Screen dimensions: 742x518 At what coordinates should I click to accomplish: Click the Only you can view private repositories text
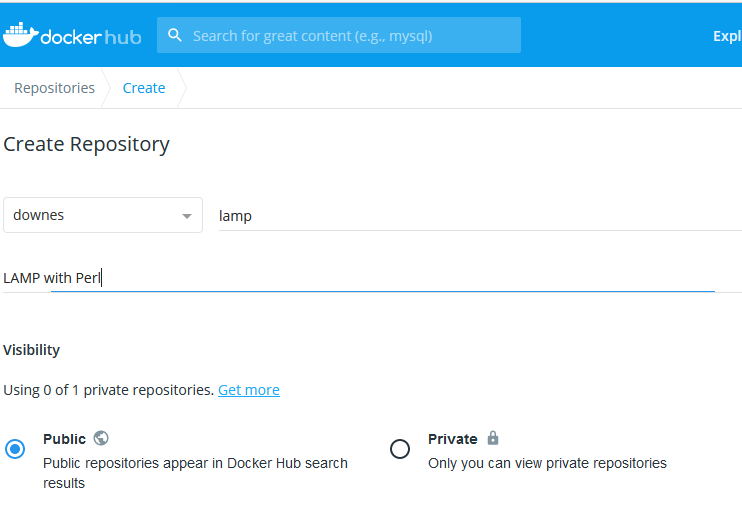(x=547, y=463)
